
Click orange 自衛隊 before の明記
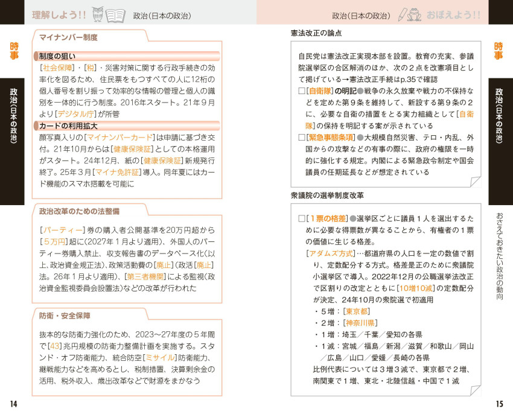[320, 91]
